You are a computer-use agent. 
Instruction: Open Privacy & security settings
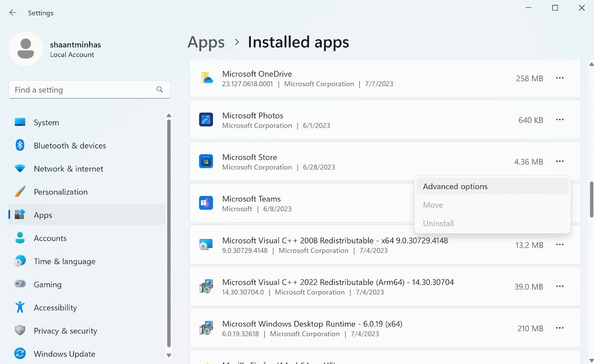click(65, 330)
